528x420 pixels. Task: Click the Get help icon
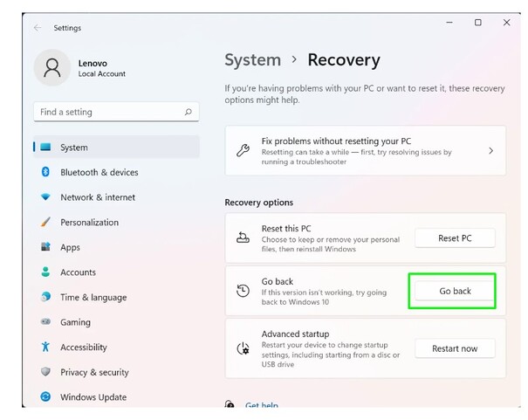tap(230, 403)
